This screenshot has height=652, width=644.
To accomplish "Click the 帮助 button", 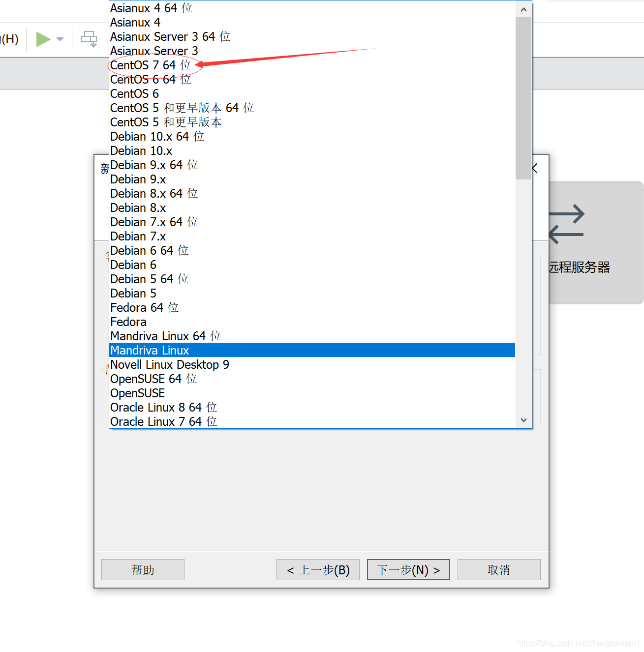I will 143,570.
